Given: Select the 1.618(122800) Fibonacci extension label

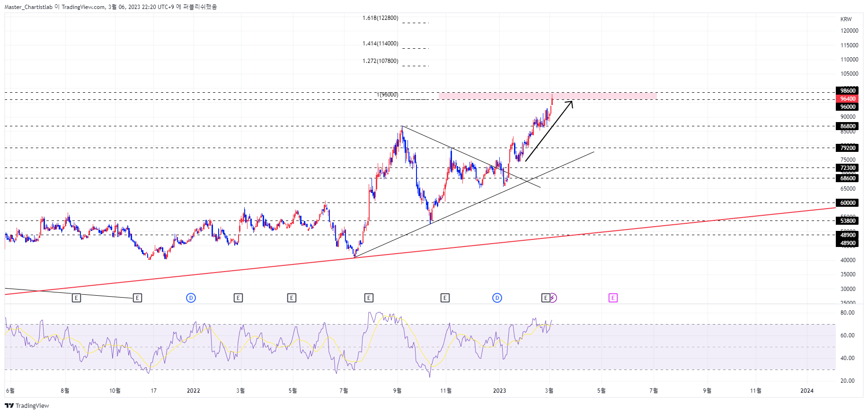Looking at the screenshot, I should coord(381,18).
